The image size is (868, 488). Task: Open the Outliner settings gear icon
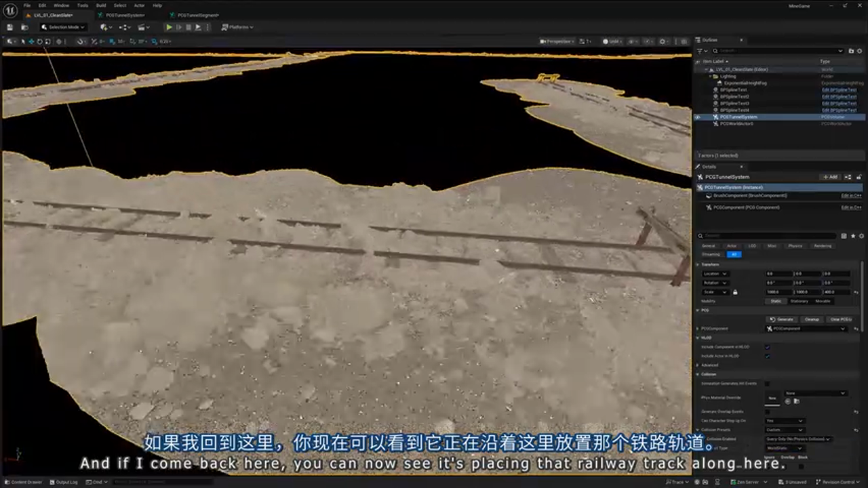tap(859, 51)
